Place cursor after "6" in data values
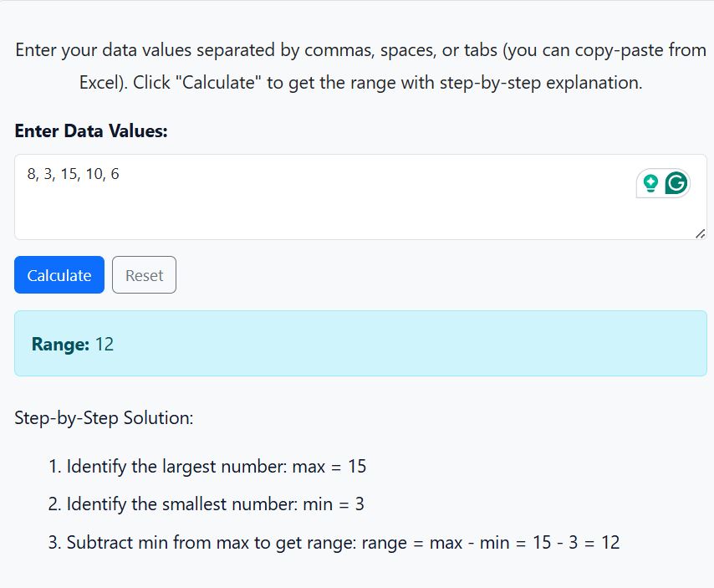This screenshot has height=588, width=714. pyautogui.click(x=120, y=174)
